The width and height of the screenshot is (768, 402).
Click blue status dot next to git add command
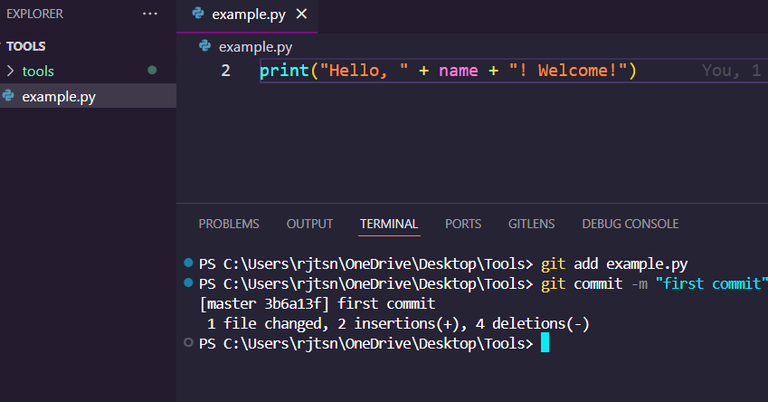tap(188, 262)
